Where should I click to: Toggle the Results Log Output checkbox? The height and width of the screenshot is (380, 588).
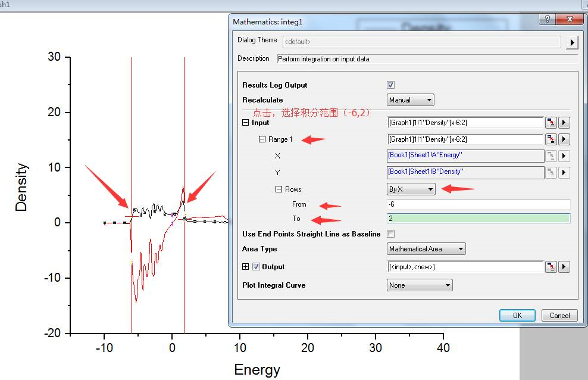(391, 85)
